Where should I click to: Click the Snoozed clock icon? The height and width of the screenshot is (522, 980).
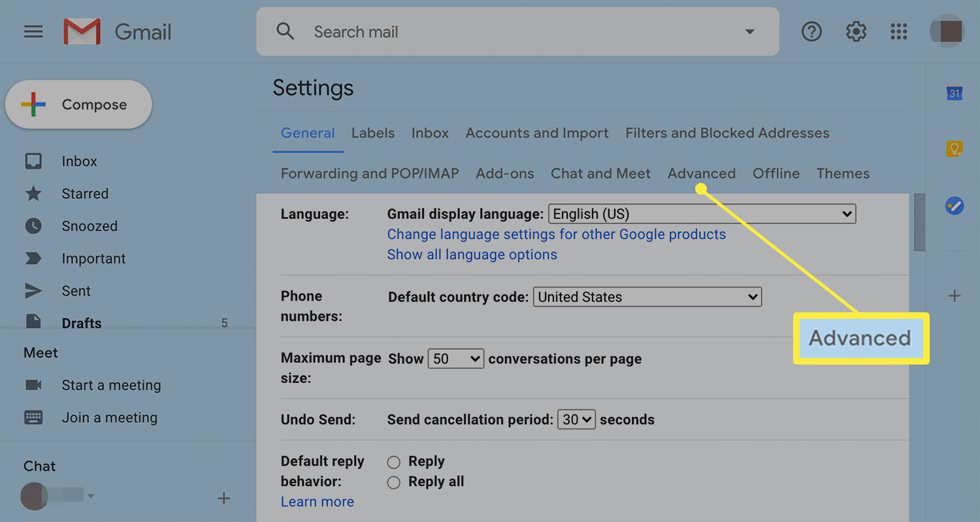[33, 226]
